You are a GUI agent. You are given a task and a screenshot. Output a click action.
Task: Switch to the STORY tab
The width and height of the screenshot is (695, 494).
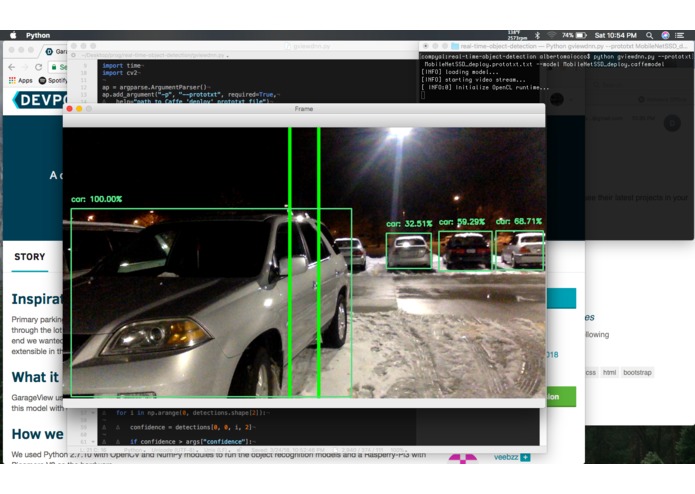[x=30, y=257]
